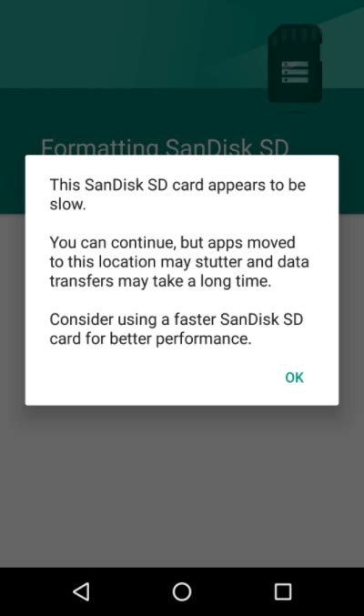Click empty navigation bar between back and home

click(x=131, y=591)
